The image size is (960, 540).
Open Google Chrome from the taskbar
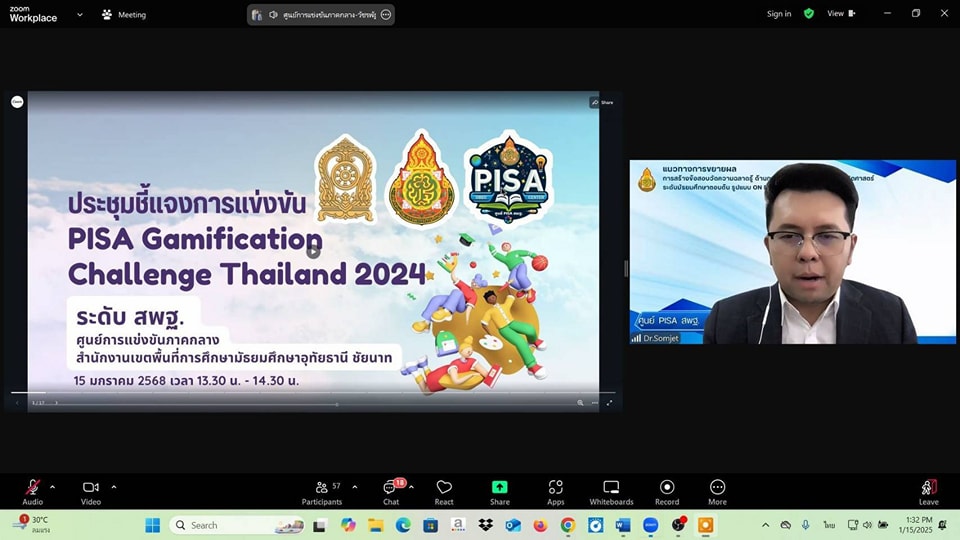click(x=568, y=525)
